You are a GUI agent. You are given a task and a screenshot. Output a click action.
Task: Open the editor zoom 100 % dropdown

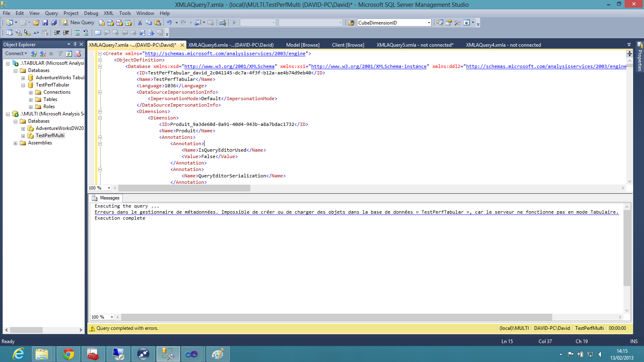(x=109, y=188)
